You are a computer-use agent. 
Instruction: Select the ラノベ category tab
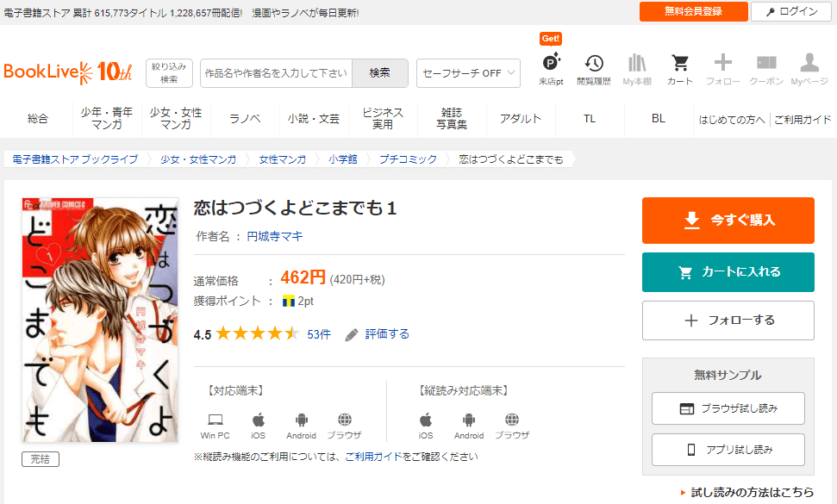[x=245, y=119]
